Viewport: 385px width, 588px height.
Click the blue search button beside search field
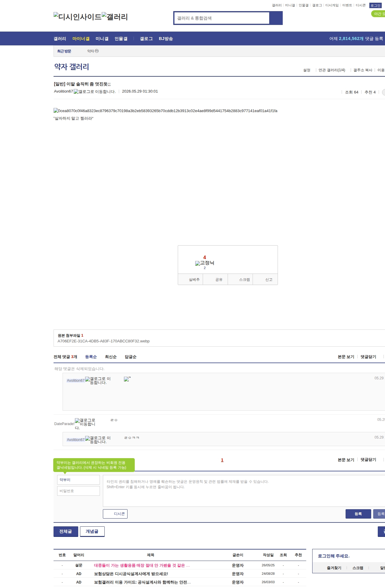click(x=276, y=18)
